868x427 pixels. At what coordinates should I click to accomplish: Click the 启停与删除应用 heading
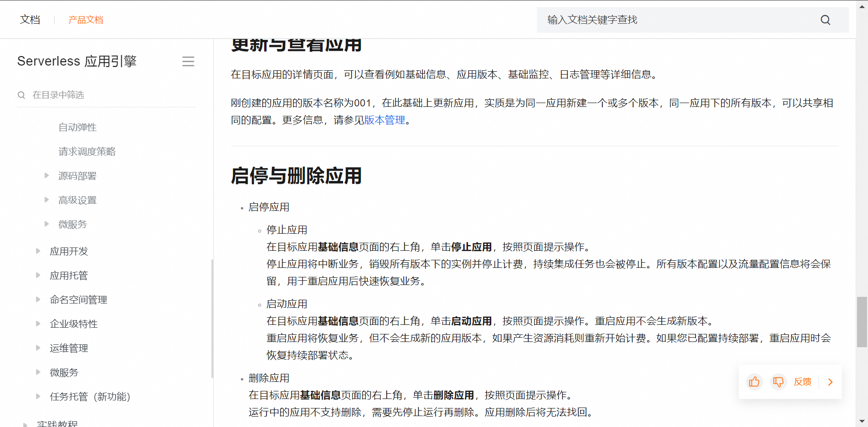click(x=296, y=176)
